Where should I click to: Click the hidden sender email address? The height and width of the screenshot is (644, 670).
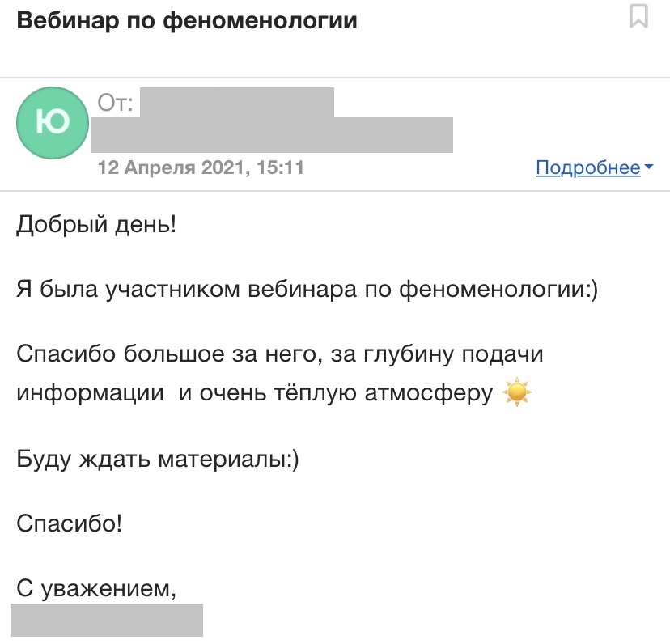(272, 135)
